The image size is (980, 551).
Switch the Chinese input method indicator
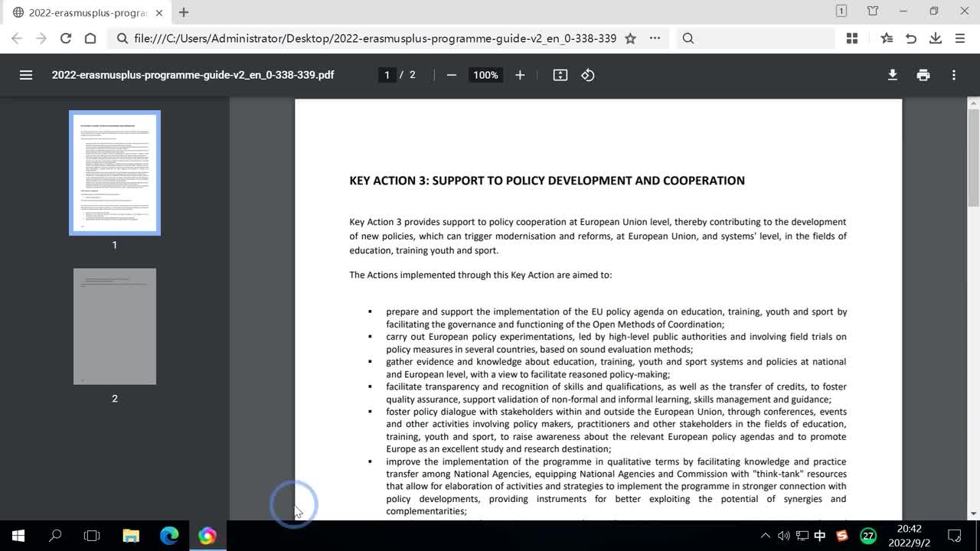[820, 536]
